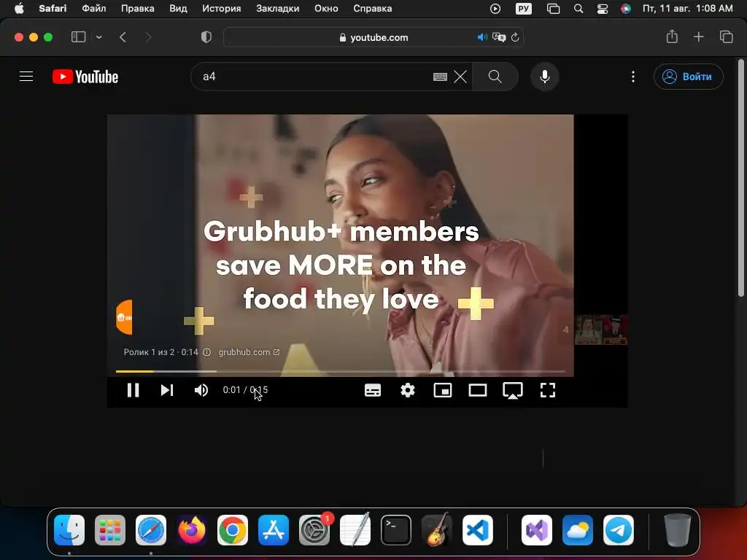Go back in Safari history
Screen dimensions: 747x560
123,37
